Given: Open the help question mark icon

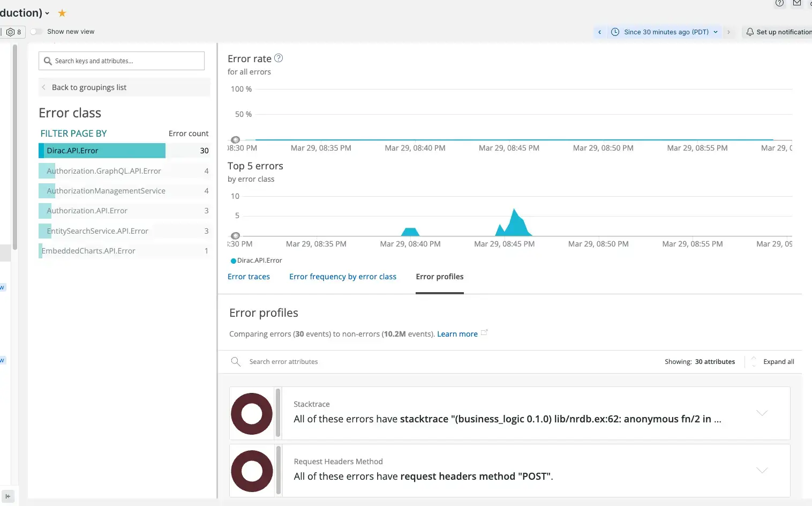Looking at the screenshot, I should pos(779,3).
